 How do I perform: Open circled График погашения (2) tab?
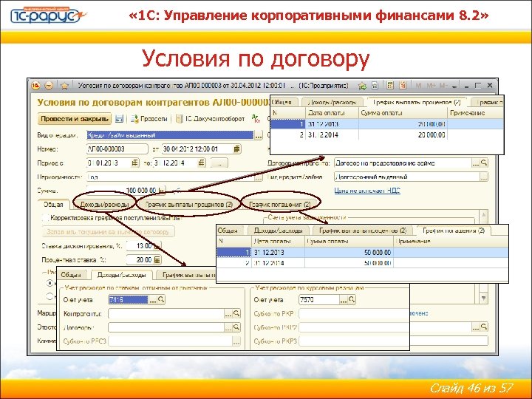[280, 205]
